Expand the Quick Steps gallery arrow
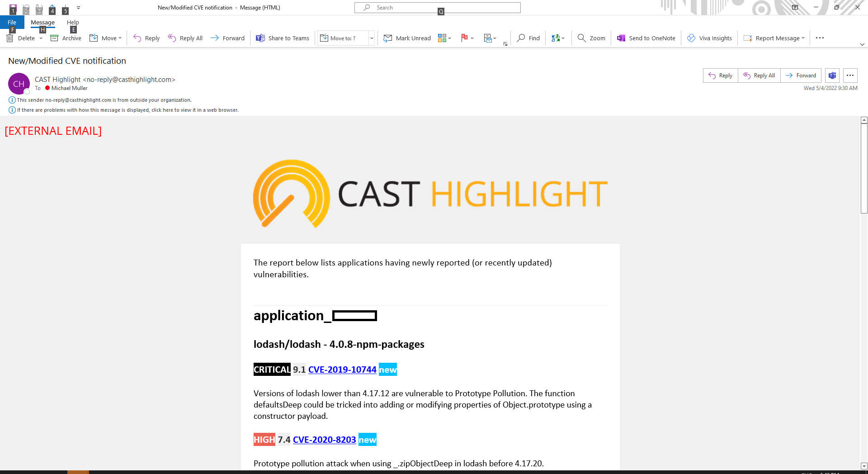Viewport: 868px width, 474px height. point(372,38)
